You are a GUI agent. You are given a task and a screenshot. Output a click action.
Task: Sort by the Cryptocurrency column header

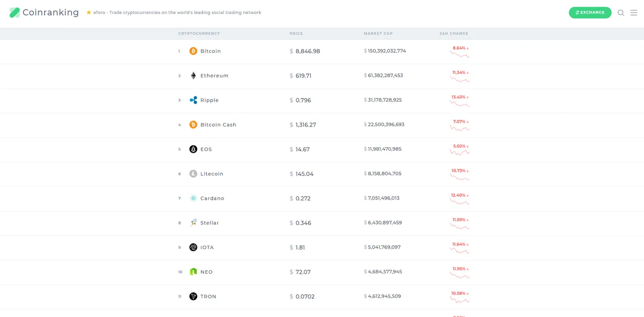199,34
